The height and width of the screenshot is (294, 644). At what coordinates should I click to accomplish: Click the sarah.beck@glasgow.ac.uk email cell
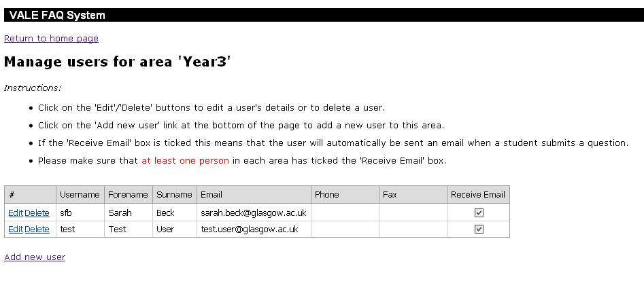253,213
